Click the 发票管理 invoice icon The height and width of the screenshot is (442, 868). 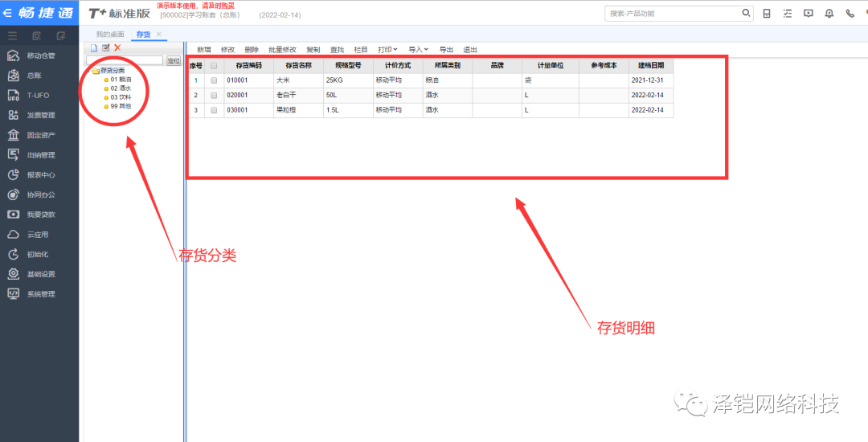[14, 115]
